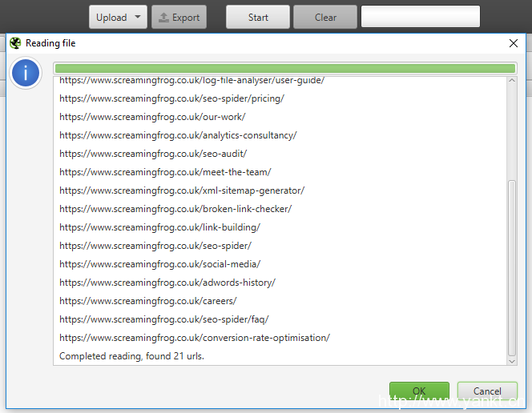The width and height of the screenshot is (532, 413).
Task: Select the broken-link-checker URL entry
Action: click(x=175, y=209)
